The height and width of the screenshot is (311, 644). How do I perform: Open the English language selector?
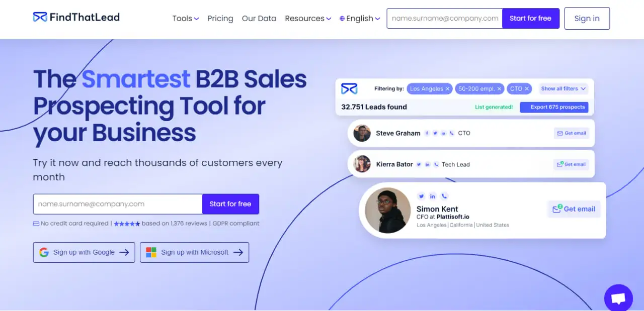click(360, 19)
